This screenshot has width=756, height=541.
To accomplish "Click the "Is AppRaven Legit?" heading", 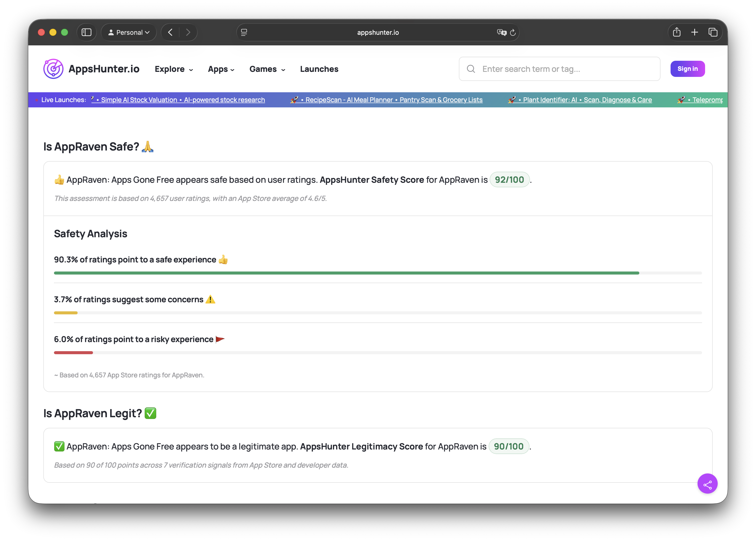I will coord(100,413).
